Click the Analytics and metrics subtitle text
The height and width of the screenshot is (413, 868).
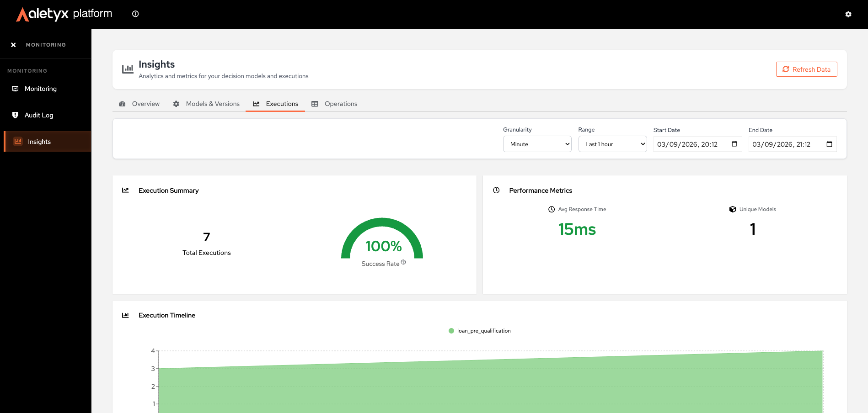click(224, 76)
